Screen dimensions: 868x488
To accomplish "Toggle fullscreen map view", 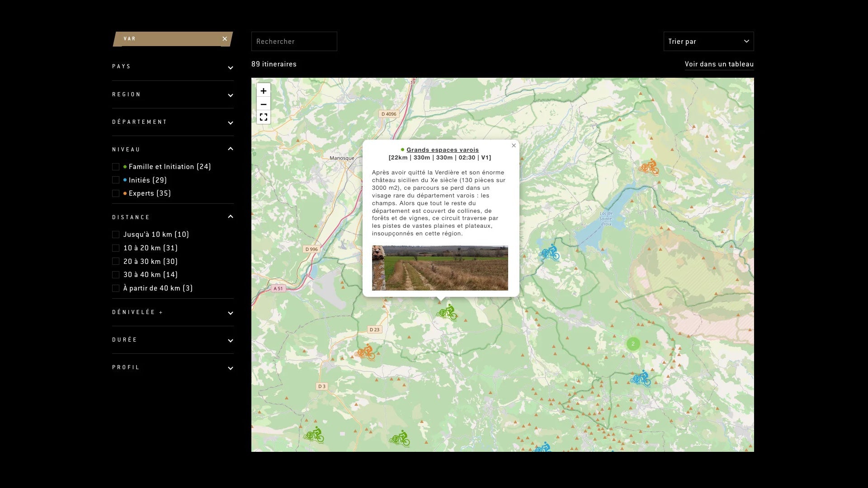I will (x=264, y=117).
